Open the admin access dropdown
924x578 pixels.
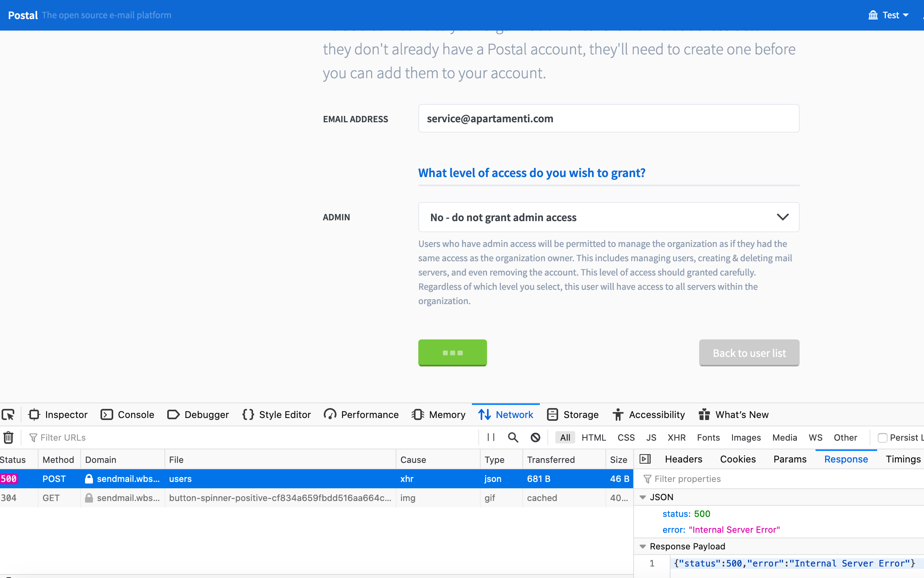pyautogui.click(x=608, y=217)
